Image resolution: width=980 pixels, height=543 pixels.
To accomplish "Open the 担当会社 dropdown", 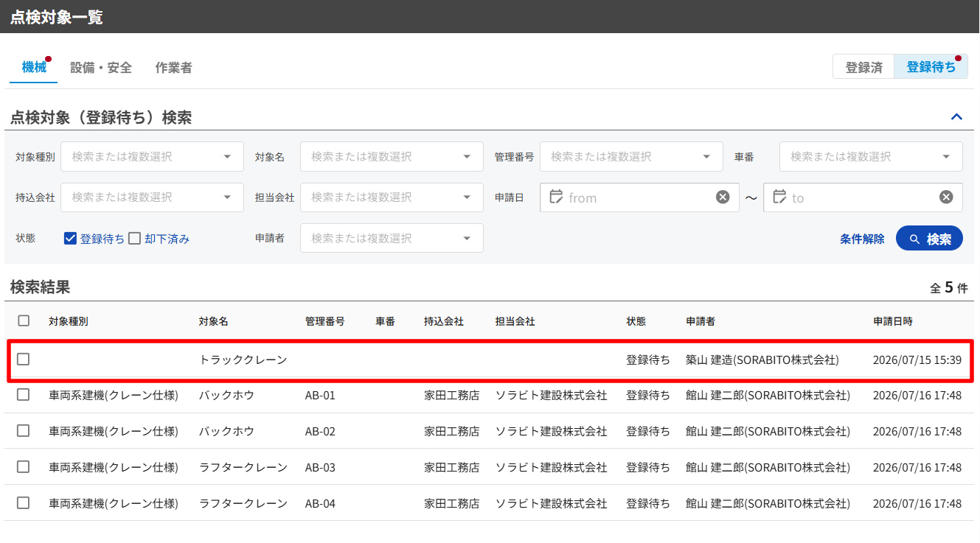I will point(392,197).
